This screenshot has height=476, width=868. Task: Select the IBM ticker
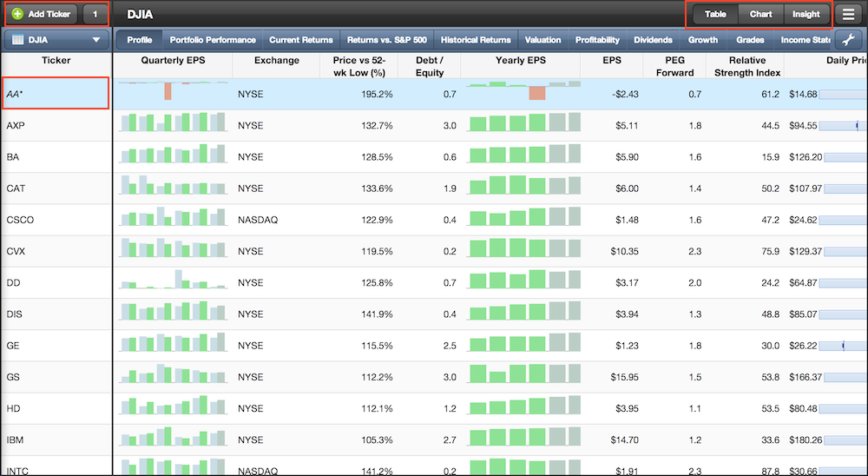tap(15, 440)
